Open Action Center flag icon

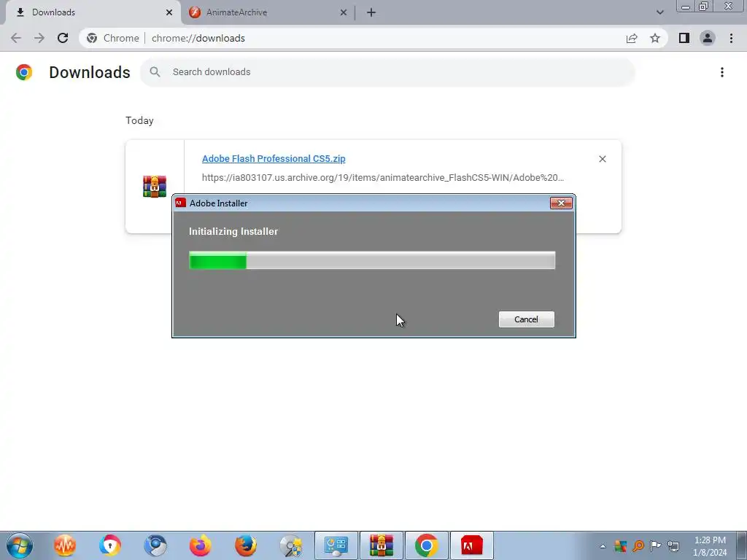[656, 546]
